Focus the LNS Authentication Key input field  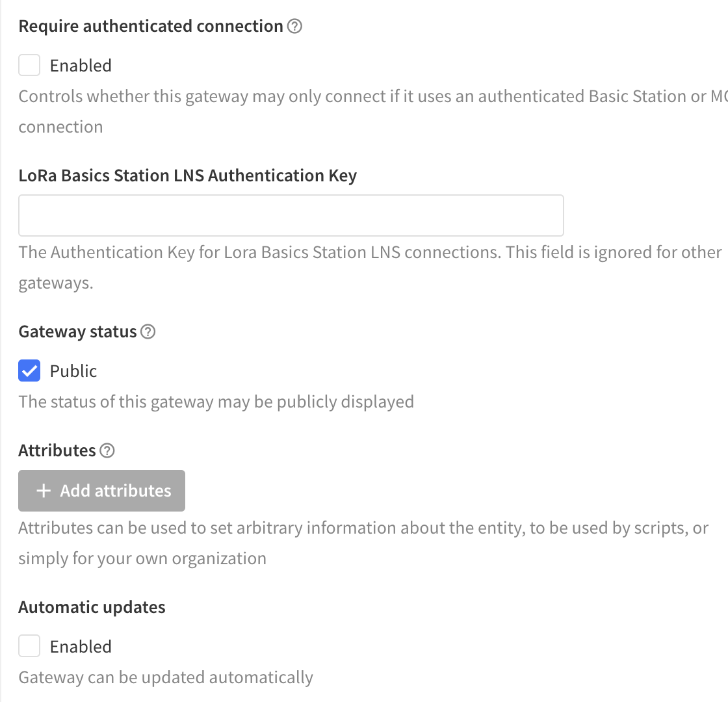[x=291, y=215]
